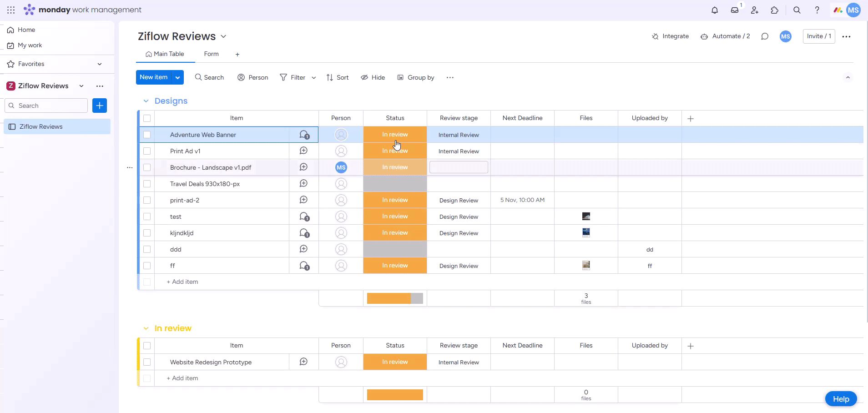This screenshot has width=868, height=413.
Task: Click the MS profile avatar top right
Action: [853, 10]
